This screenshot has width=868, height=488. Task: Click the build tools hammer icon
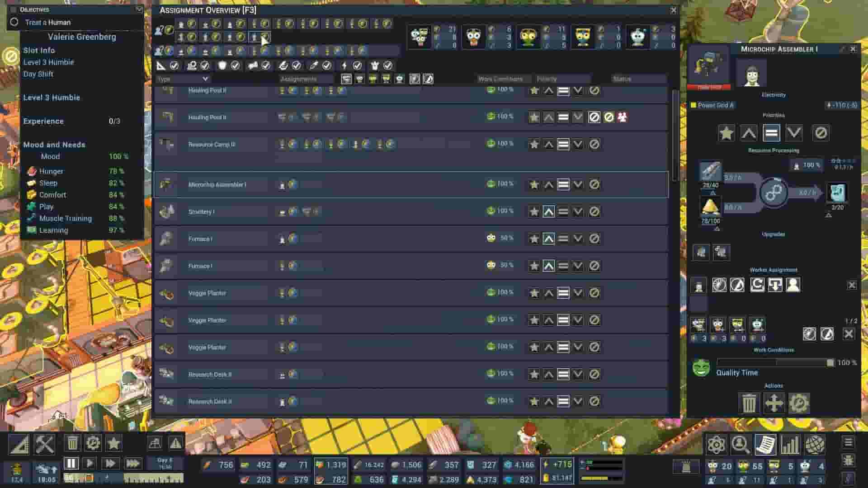click(45, 443)
